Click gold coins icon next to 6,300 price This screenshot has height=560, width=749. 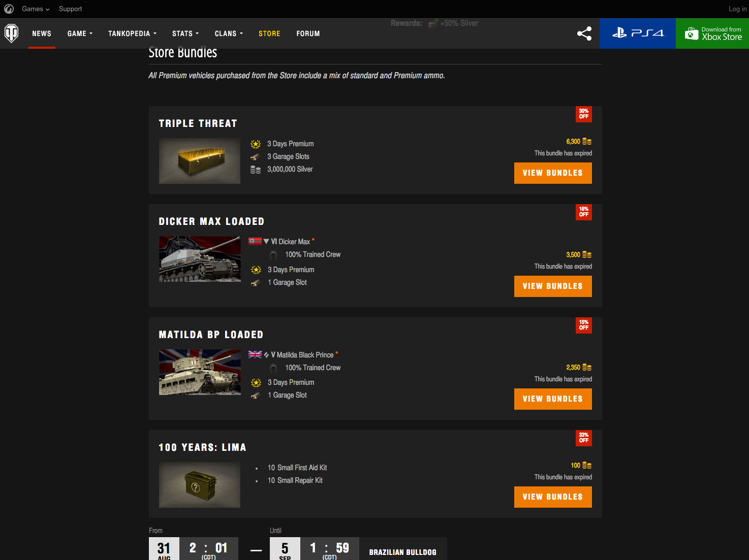coord(587,142)
